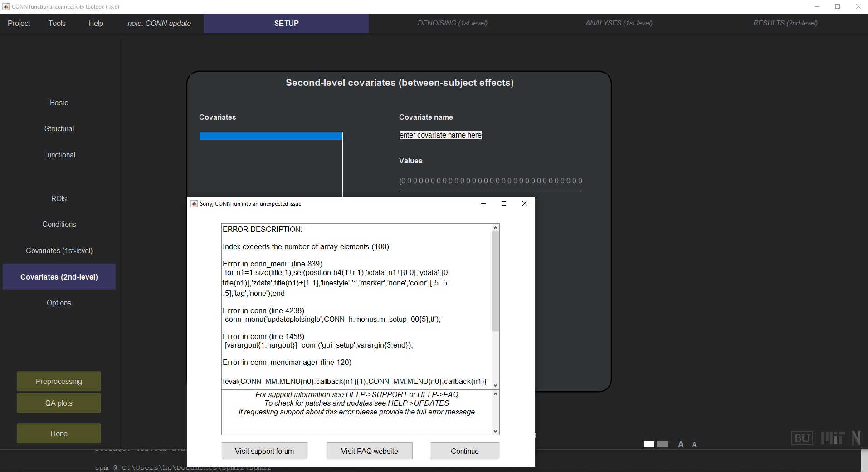The height and width of the screenshot is (472, 868).
Task: Open the Preprocessing button in sidebar
Action: [x=59, y=381]
